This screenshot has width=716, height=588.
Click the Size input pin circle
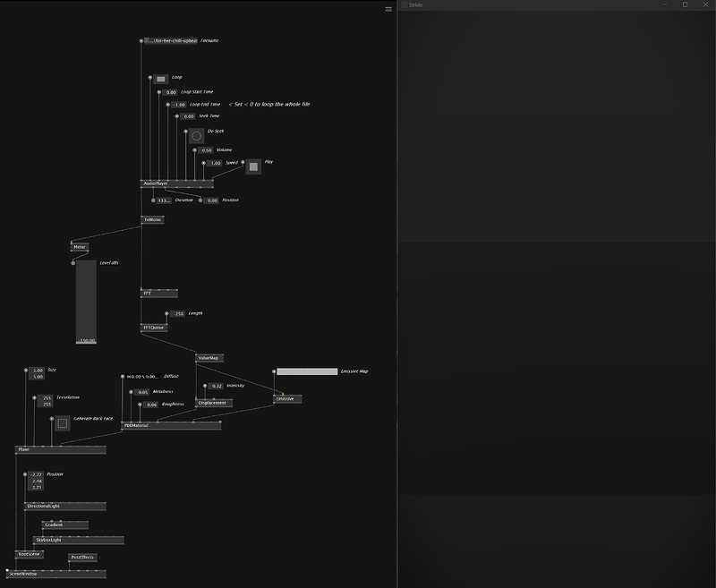pyautogui.click(x=26, y=371)
